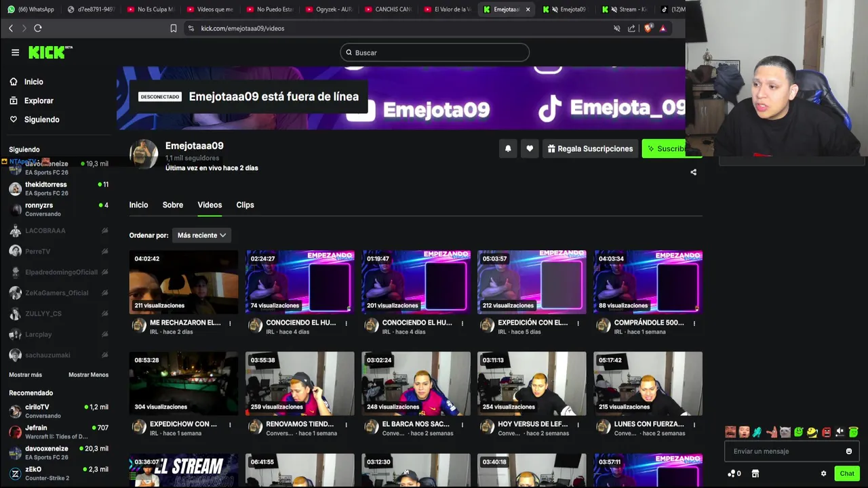Click Emejotaaa09 channel avatar

(144, 155)
